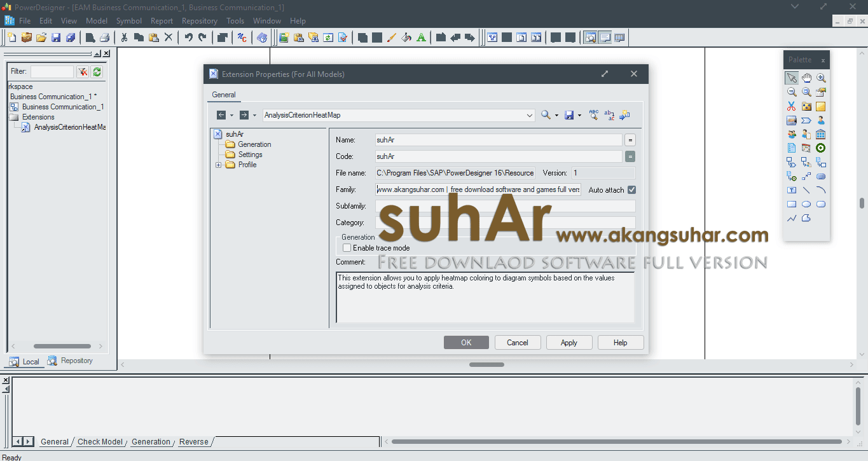Expand the Profile folder node
The height and width of the screenshot is (461, 868).
(x=219, y=165)
